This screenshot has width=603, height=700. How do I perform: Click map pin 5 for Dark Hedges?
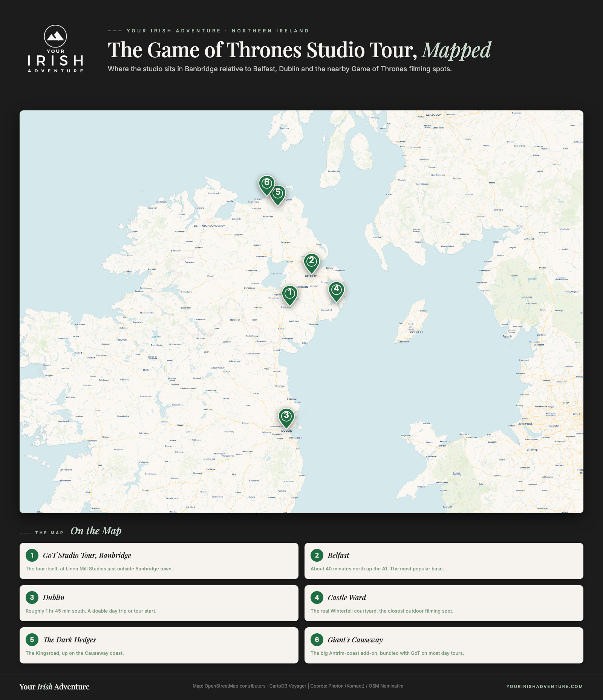click(278, 195)
